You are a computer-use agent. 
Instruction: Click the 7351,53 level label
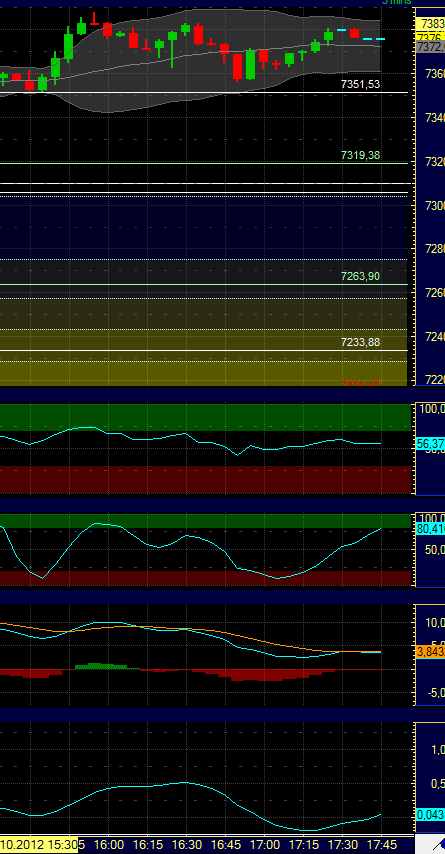click(x=361, y=84)
